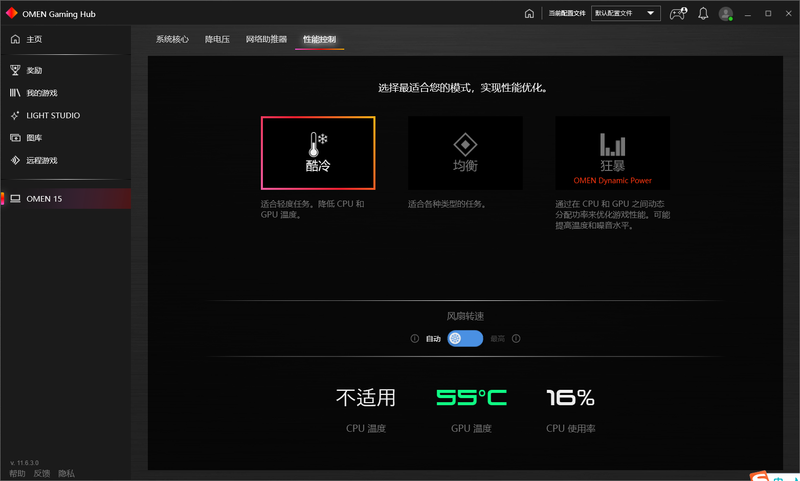Open the 帮助 help link
The height and width of the screenshot is (481, 800).
[x=17, y=474]
